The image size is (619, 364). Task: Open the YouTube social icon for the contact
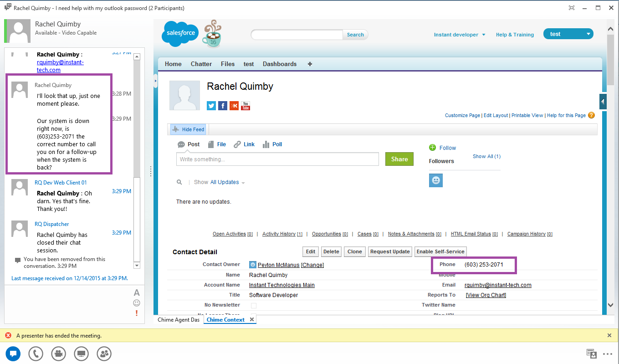246,106
